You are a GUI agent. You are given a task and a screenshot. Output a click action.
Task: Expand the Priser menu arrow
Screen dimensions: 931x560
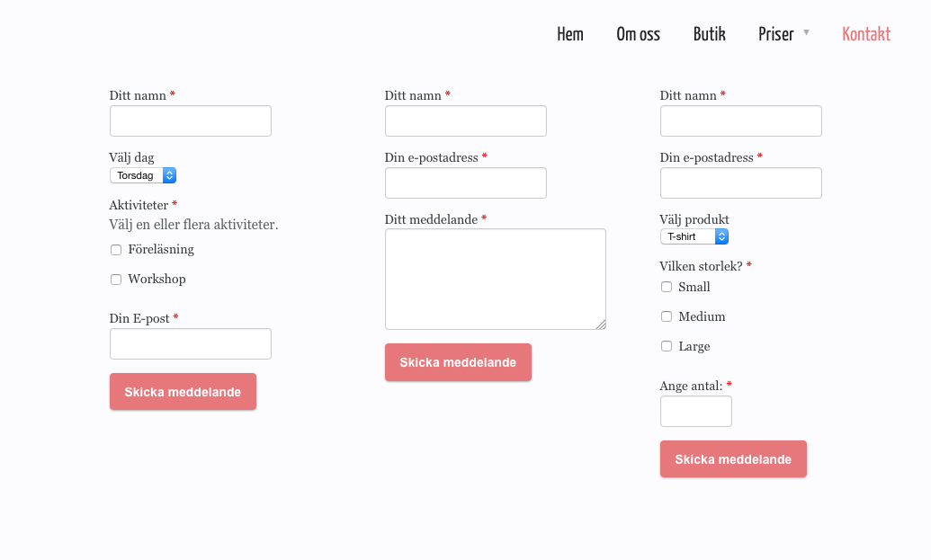(x=806, y=32)
